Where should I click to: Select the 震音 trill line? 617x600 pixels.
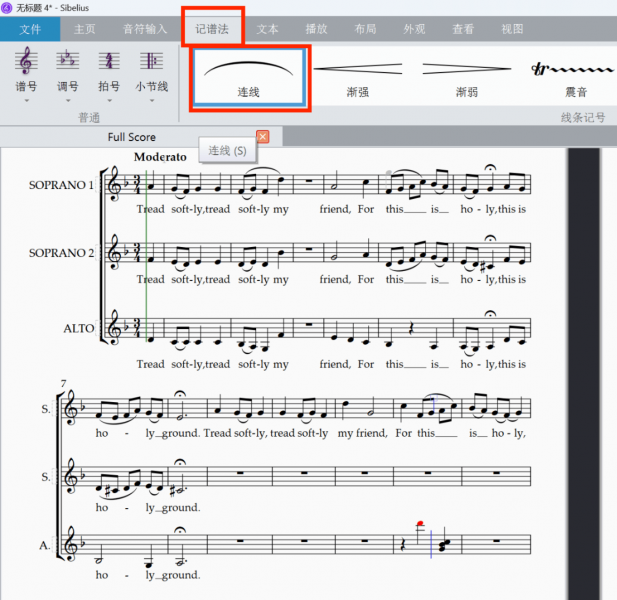tap(574, 78)
